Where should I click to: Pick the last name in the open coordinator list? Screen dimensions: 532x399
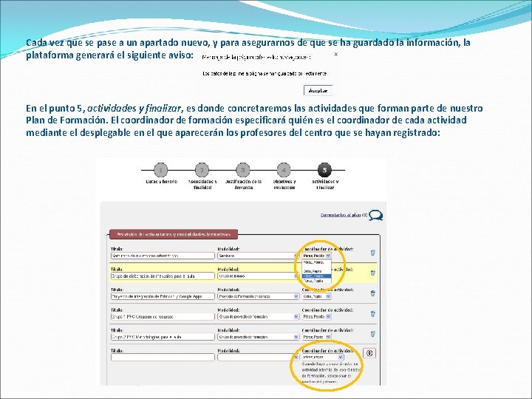coord(316,281)
